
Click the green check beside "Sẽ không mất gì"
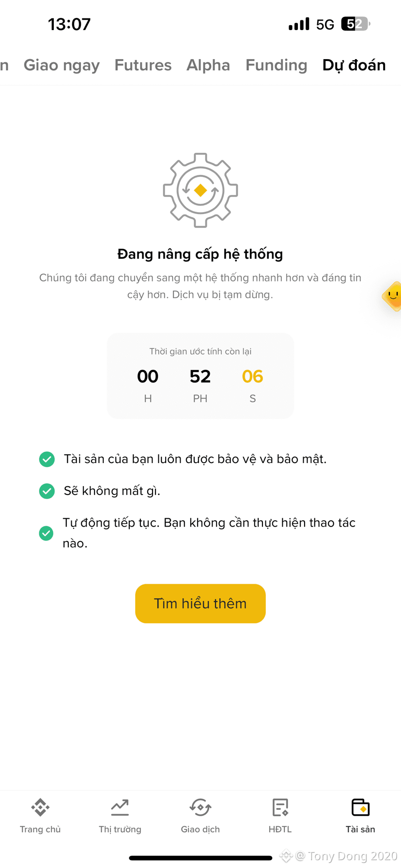(47, 491)
